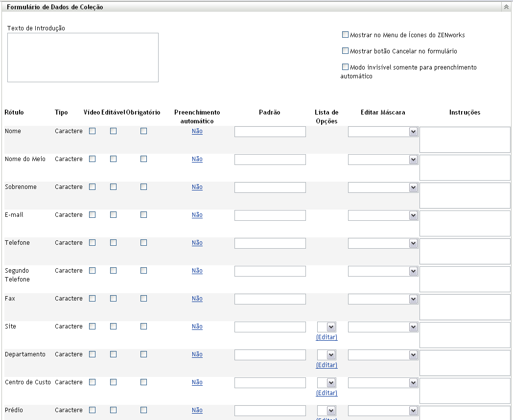The width and height of the screenshot is (513, 420).
Task: Click the Padrão field for E-mail
Action: coord(270,215)
